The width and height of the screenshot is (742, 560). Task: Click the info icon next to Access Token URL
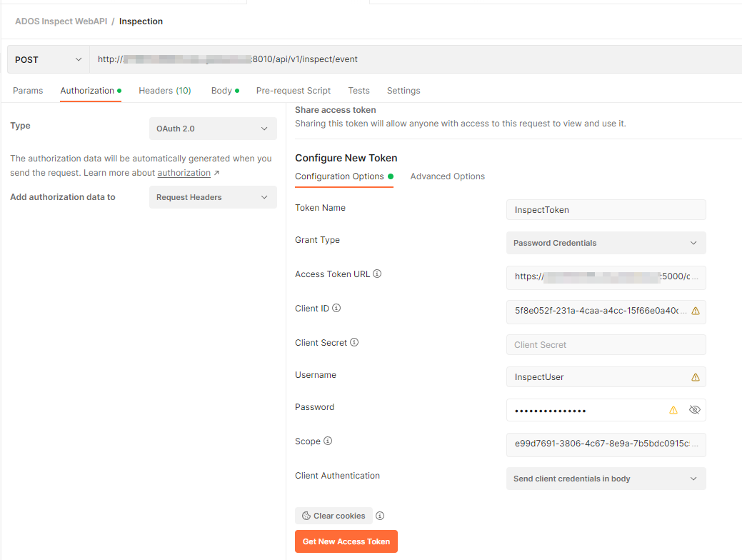click(x=378, y=273)
